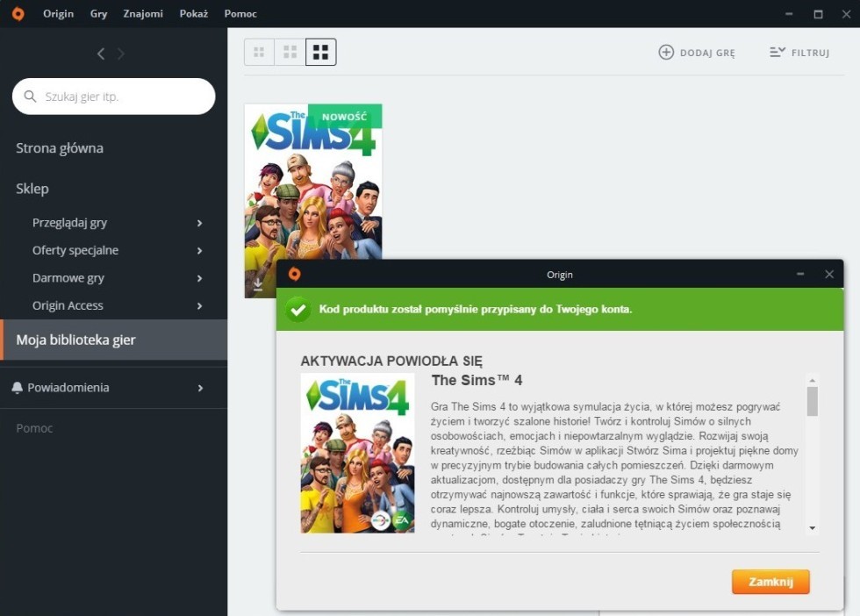Open the Pomoc menu in the menu bar
The height and width of the screenshot is (616, 860).
click(240, 14)
